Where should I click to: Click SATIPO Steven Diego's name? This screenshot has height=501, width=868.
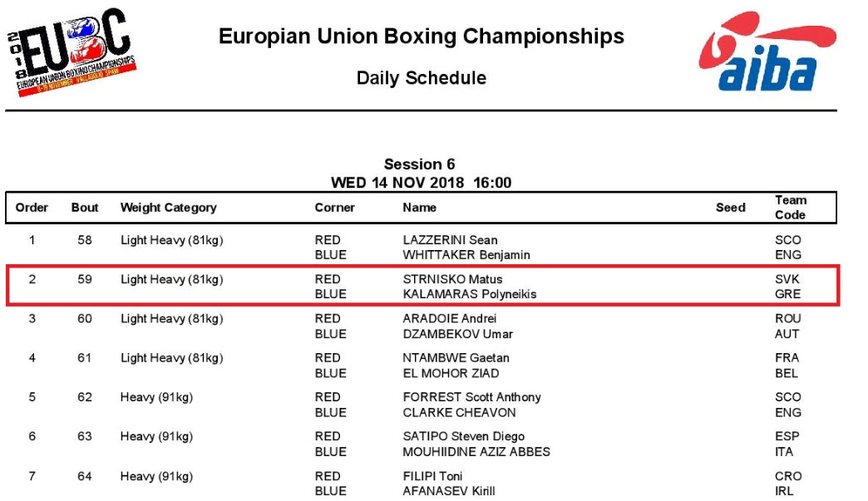click(463, 436)
